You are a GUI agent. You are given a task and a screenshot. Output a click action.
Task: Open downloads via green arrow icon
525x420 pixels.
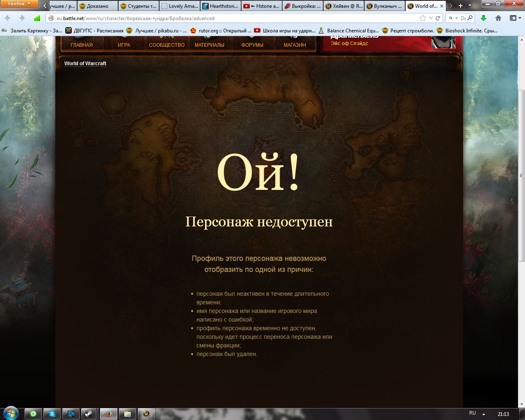[484, 18]
